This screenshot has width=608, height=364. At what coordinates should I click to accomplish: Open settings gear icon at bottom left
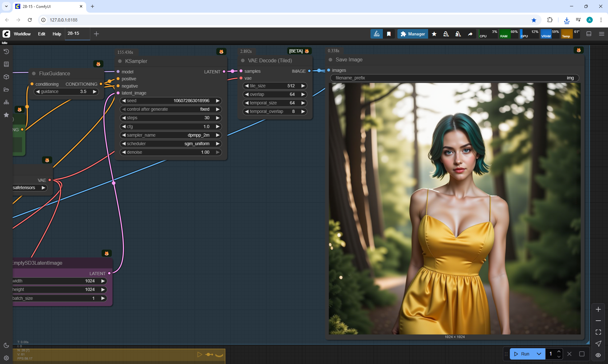6,358
